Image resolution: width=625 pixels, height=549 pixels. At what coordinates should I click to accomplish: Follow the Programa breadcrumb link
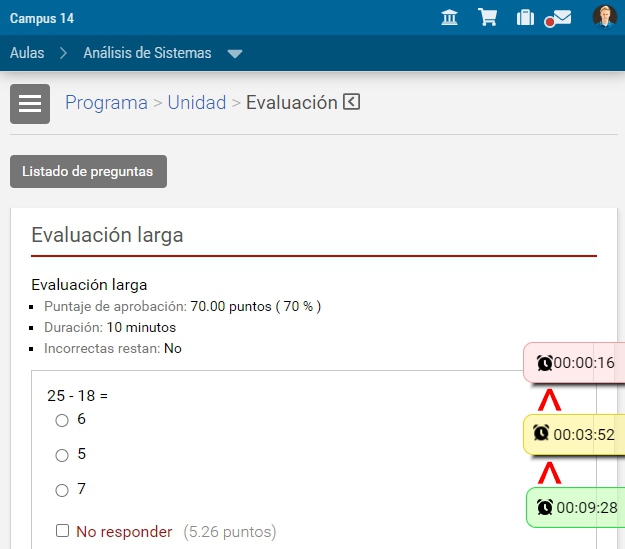pyautogui.click(x=106, y=102)
